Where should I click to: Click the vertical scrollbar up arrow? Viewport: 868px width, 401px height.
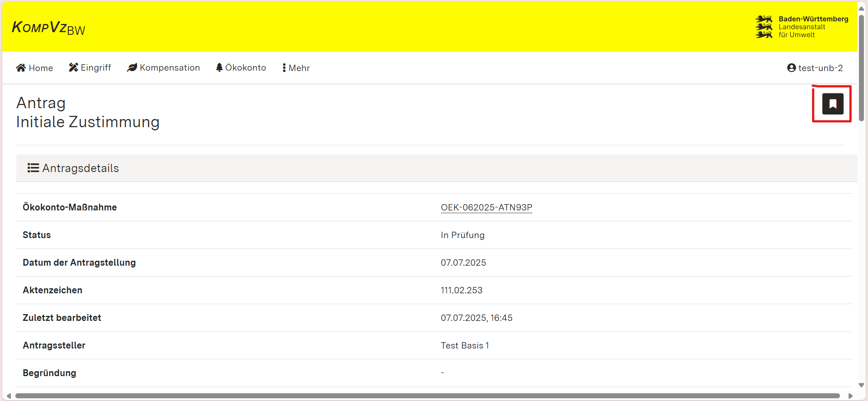[x=862, y=9]
